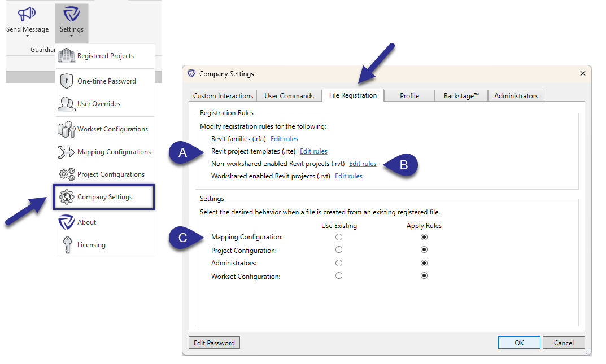
Task: Click the About shield icon
Action: [67, 222]
